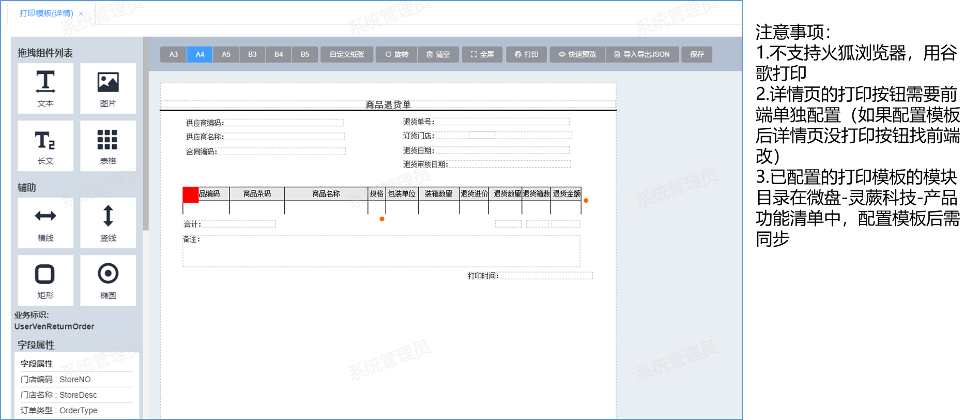The width and height of the screenshot is (980, 420).
Task: Choose A4 paper size
Action: pyautogui.click(x=200, y=54)
